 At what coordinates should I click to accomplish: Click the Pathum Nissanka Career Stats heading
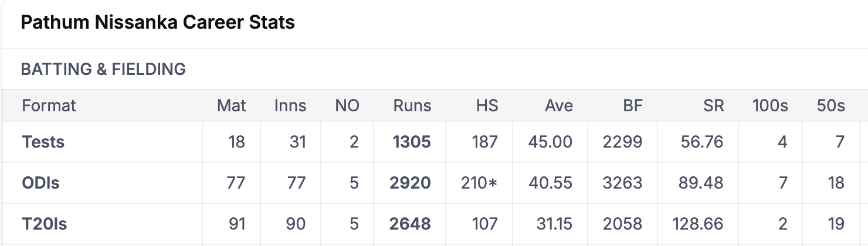pyautogui.click(x=158, y=23)
